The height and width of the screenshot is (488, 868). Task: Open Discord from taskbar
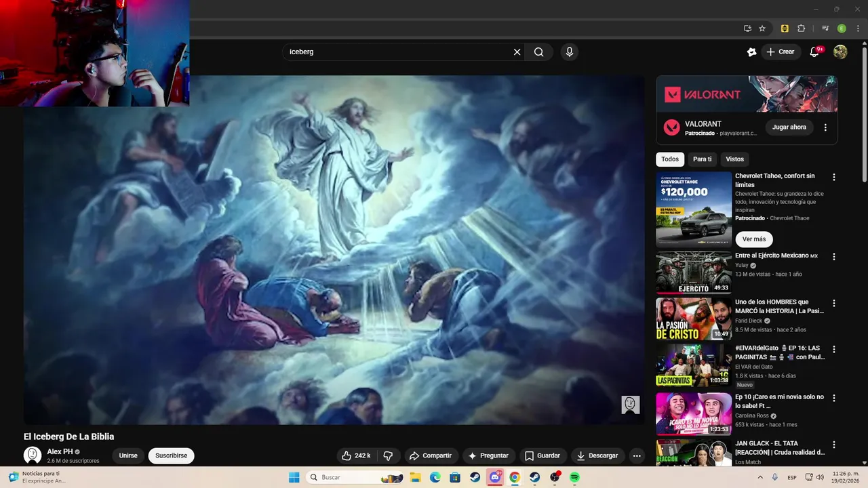coord(495,477)
